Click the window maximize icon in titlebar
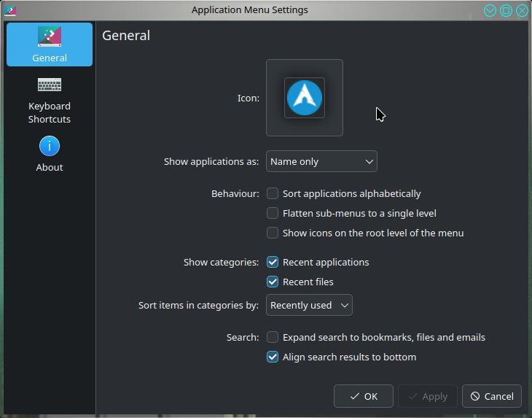This screenshot has height=418, width=532. tap(506, 10)
